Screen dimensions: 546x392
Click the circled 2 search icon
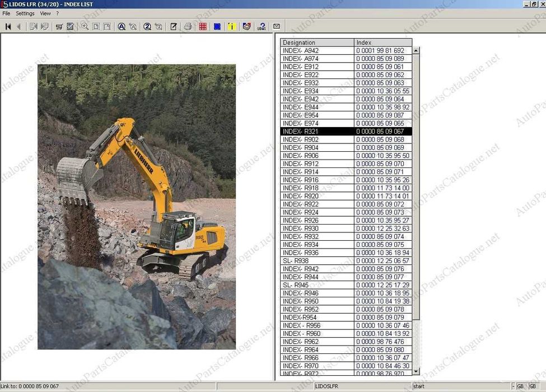[147, 26]
